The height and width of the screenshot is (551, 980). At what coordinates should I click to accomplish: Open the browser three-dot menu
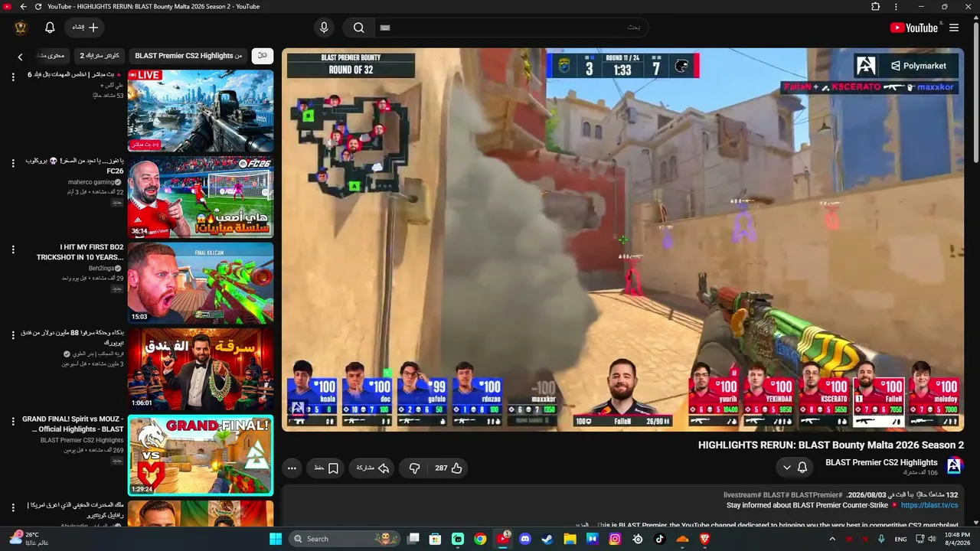[x=896, y=7]
